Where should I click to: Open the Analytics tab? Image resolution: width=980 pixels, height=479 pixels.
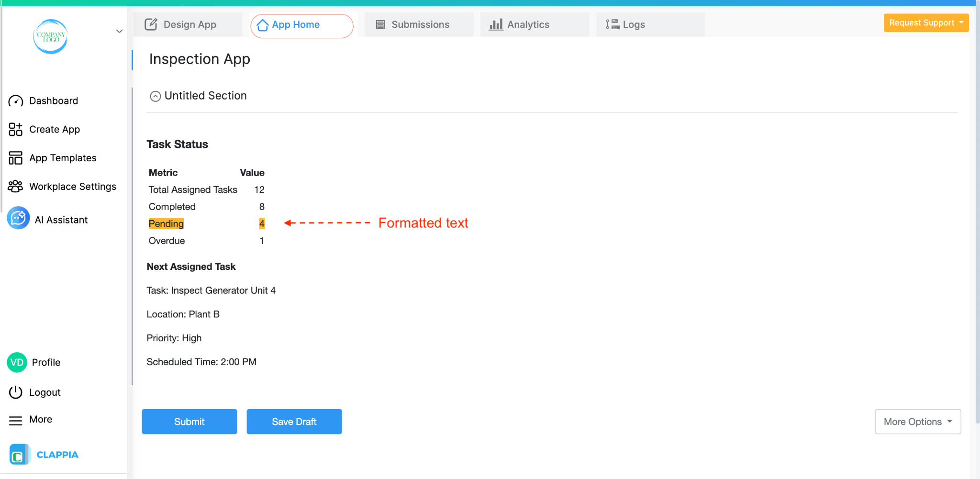pos(535,24)
